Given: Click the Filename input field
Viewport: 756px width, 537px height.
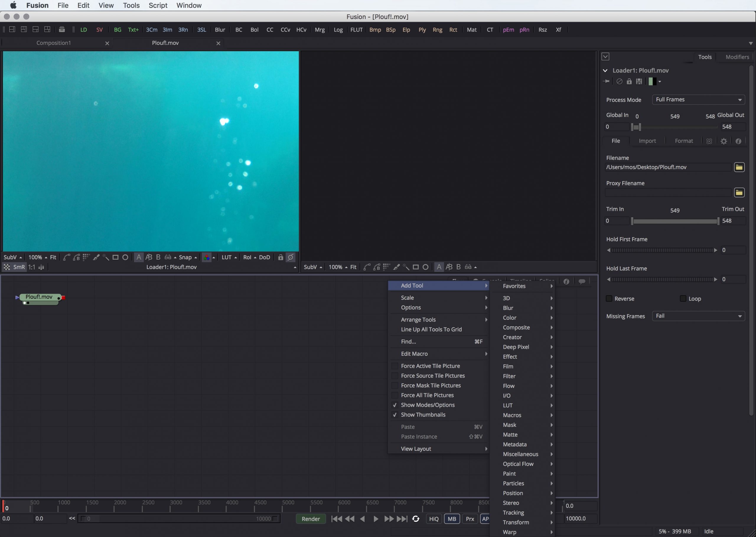Looking at the screenshot, I should (668, 167).
